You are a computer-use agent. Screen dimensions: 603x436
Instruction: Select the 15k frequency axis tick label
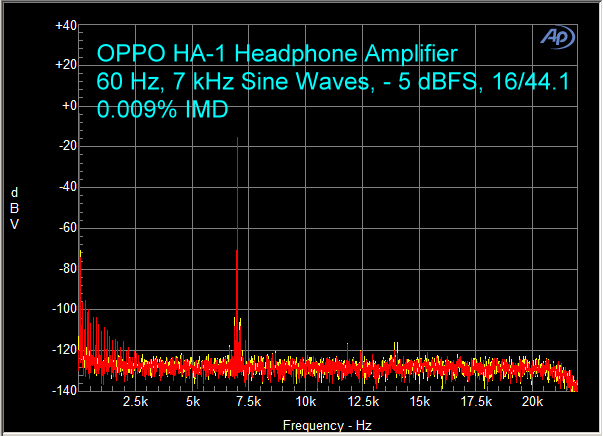[x=419, y=402]
